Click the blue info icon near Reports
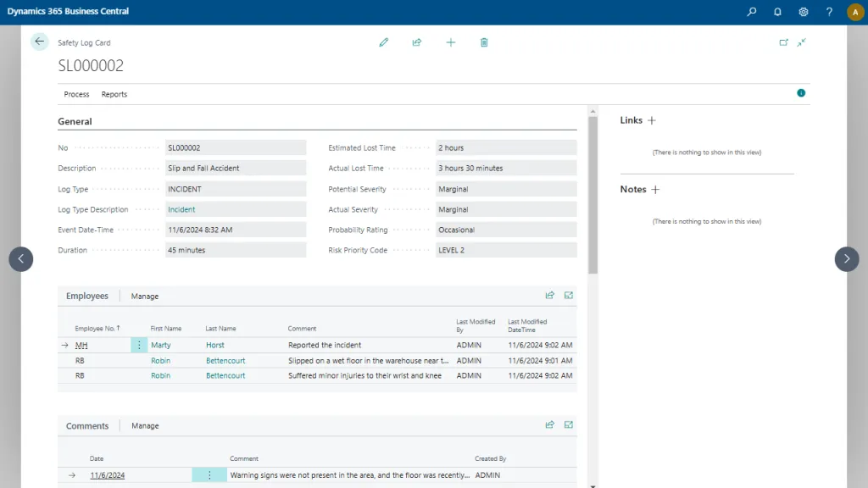868x488 pixels. tap(800, 93)
